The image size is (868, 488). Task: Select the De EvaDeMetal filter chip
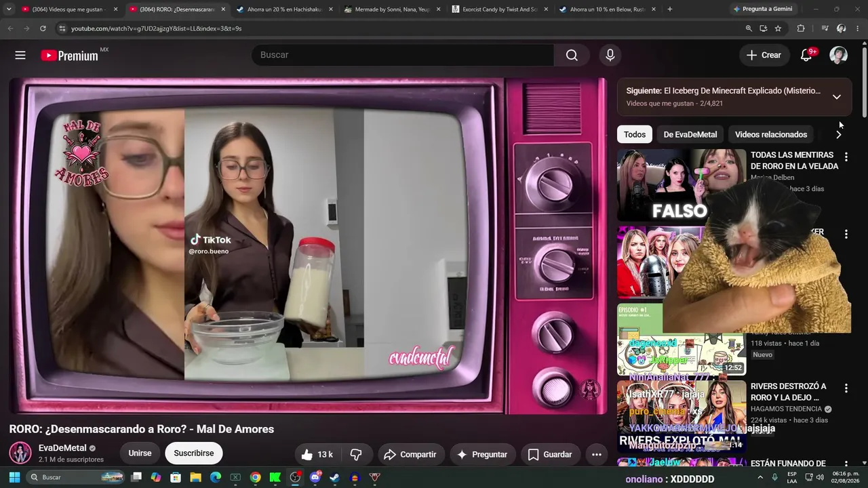point(690,134)
